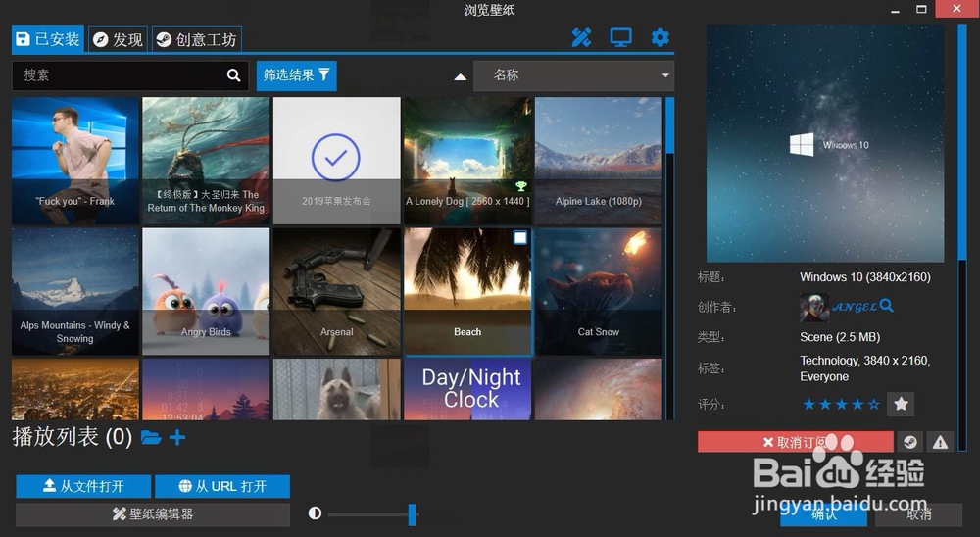Select the "Fuck you" - Frank wallpaper
This screenshot has width=980, height=537.
point(75,161)
